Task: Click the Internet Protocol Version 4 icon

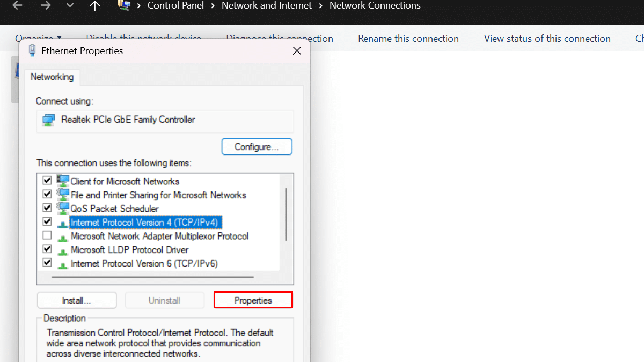Action: click(63, 222)
